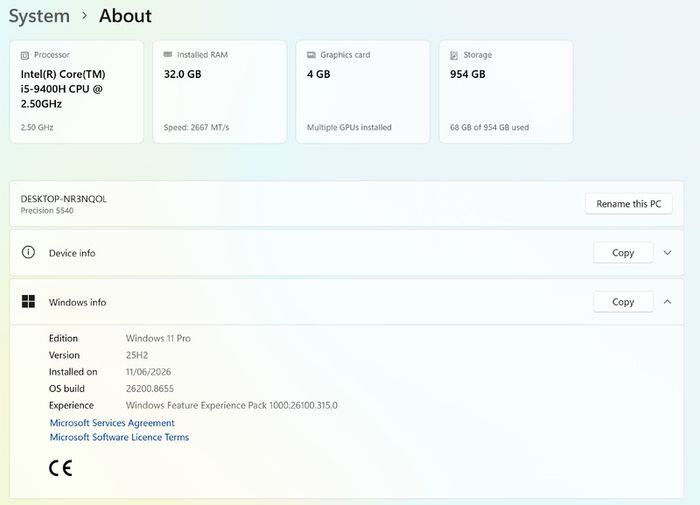Image resolution: width=700 pixels, height=505 pixels.
Task: Open the Processor card
Action: click(77, 92)
